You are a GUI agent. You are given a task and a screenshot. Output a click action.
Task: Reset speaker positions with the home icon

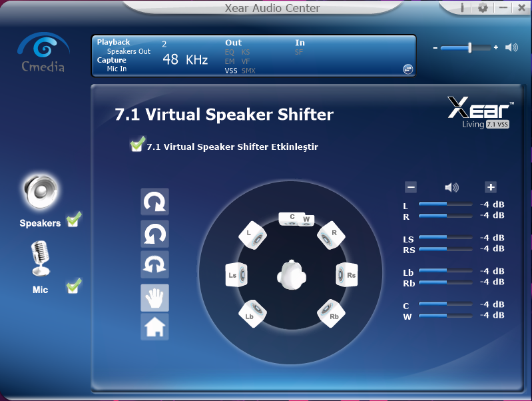click(x=154, y=326)
